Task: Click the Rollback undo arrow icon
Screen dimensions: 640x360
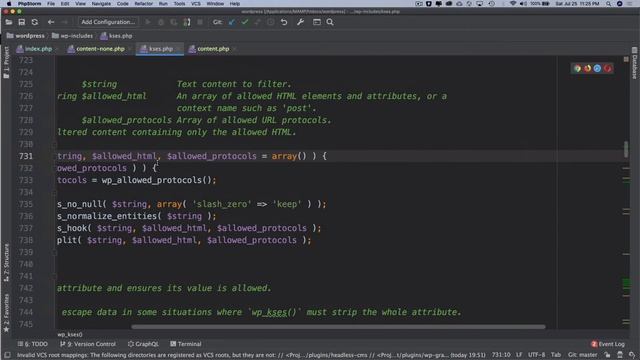Action: (284, 22)
